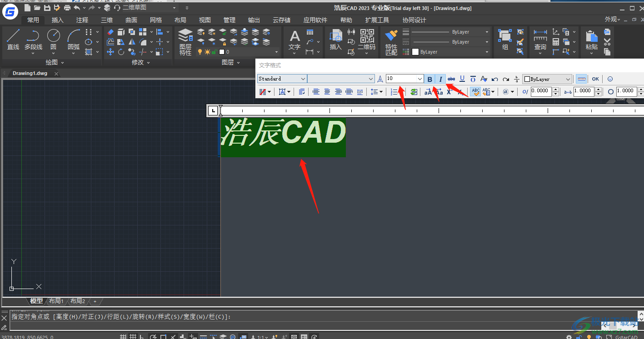This screenshot has width=644, height=339.
Task: Switch to 模型 model tab
Action: [x=36, y=301]
